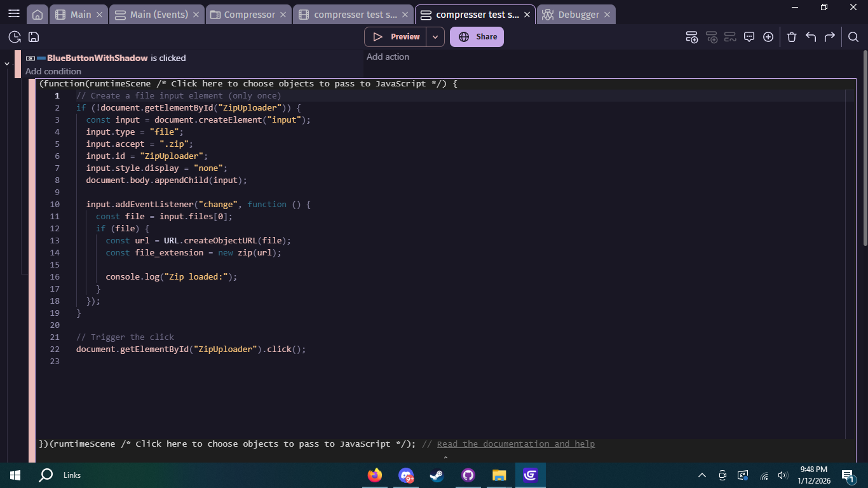868x488 pixels.
Task: Open the 'Read the documentation and help' link
Action: 515,444
